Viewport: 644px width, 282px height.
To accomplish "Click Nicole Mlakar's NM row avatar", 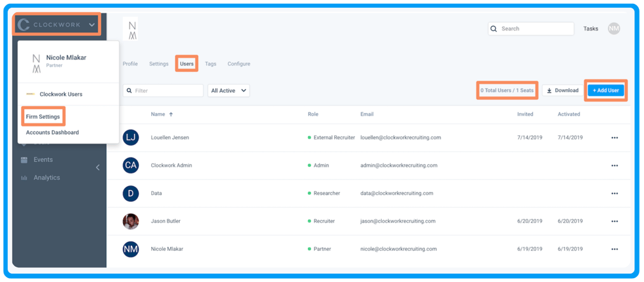I will (x=131, y=249).
